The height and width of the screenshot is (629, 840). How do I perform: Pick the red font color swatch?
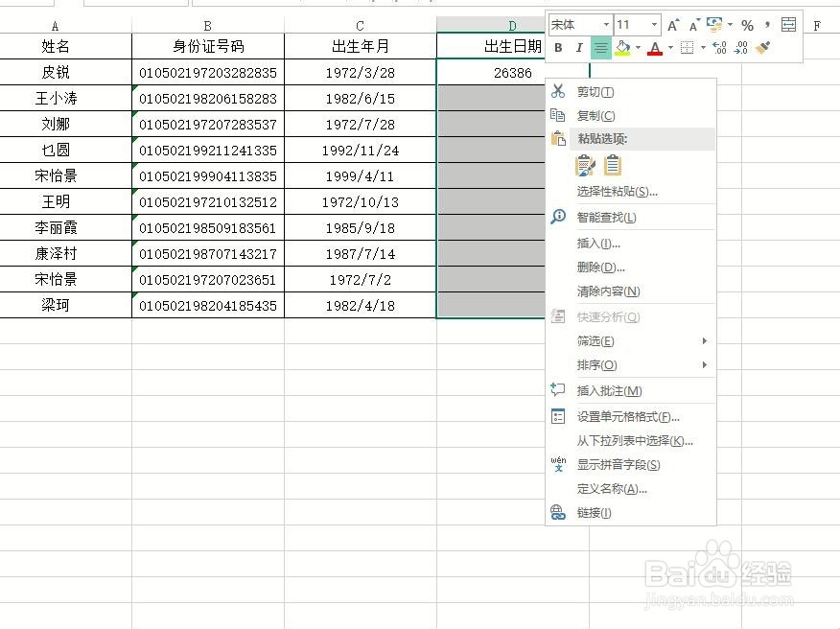pos(654,52)
